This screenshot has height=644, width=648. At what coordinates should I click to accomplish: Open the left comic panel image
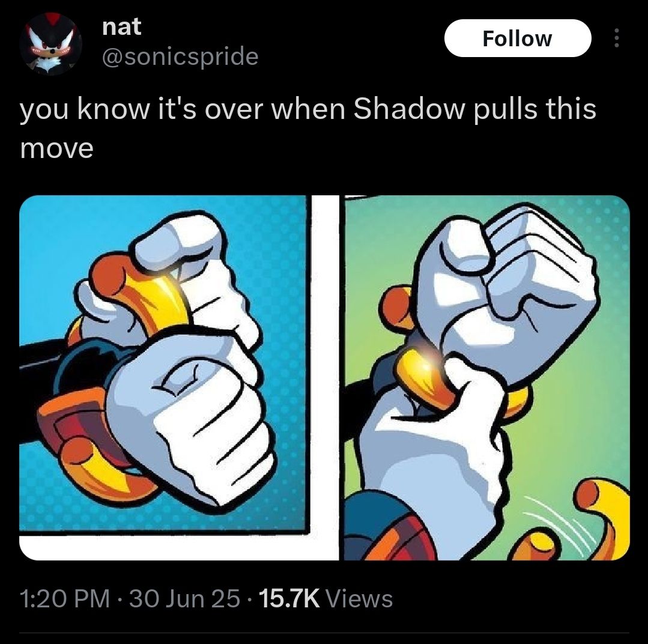[163, 363]
